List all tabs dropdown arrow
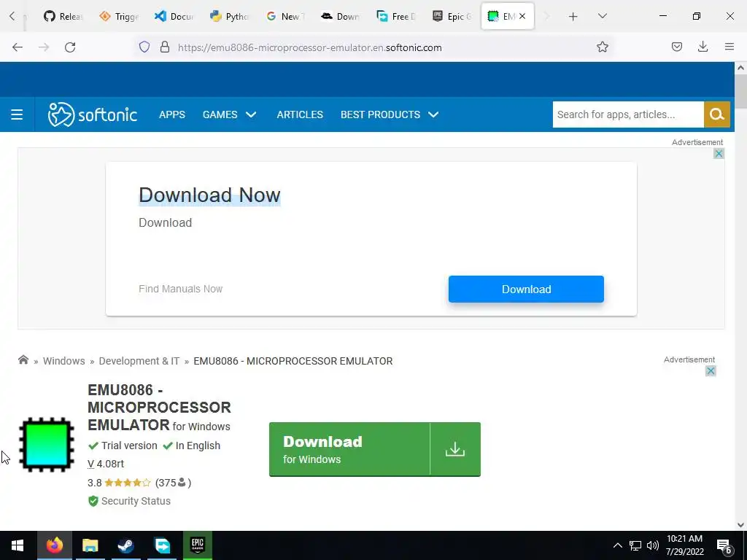 (602, 17)
